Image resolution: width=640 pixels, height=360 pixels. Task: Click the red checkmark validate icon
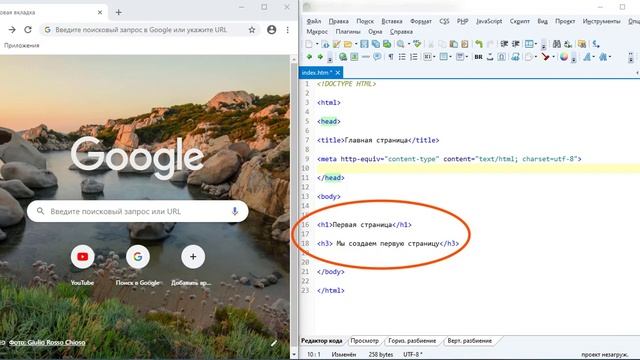[546, 57]
